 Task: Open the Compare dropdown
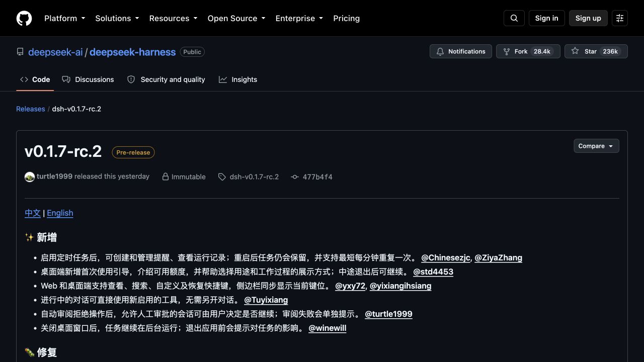596,146
